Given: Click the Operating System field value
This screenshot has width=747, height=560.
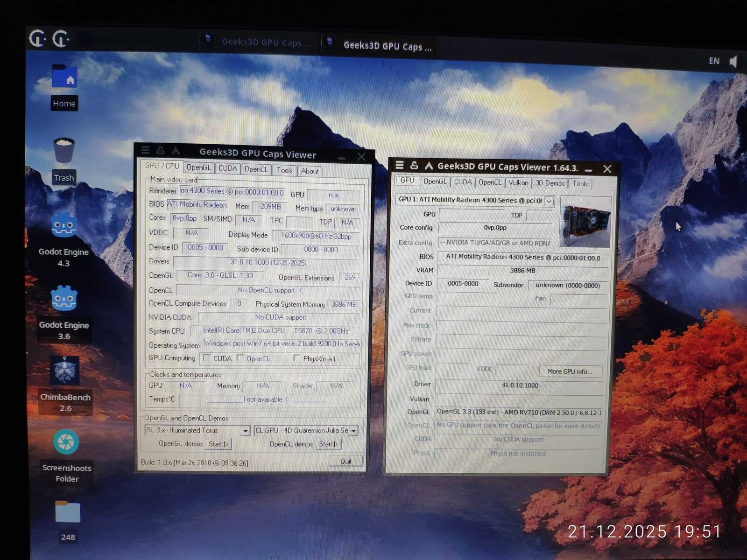Looking at the screenshot, I should [x=282, y=344].
